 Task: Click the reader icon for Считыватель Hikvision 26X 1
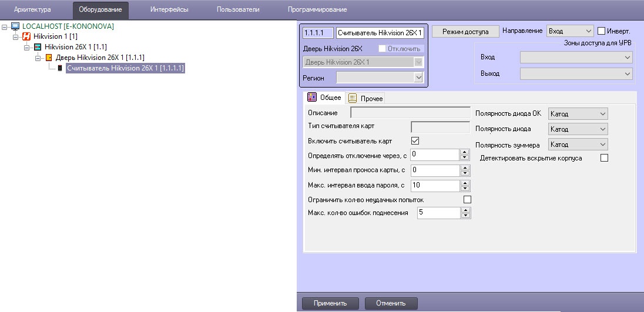60,68
